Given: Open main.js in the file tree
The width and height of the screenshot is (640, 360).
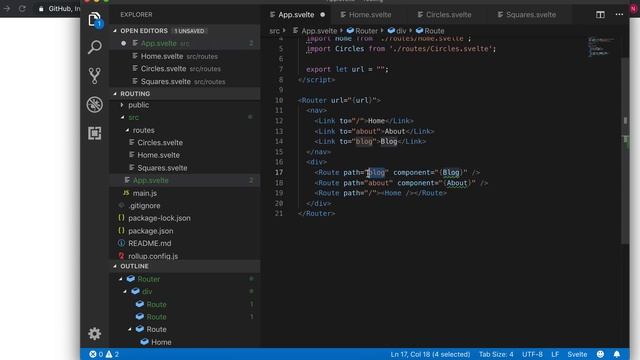Looking at the screenshot, I should (x=185, y=193).
